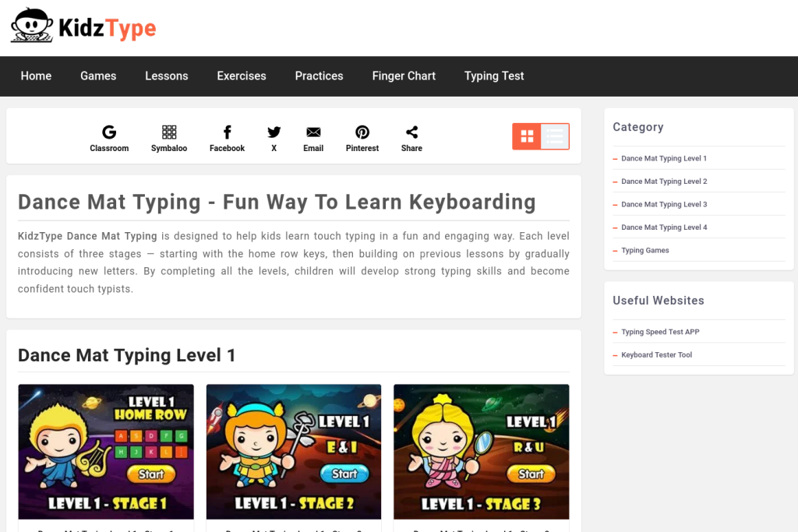Open Finger Chart page
The image size is (798, 532).
[404, 76]
